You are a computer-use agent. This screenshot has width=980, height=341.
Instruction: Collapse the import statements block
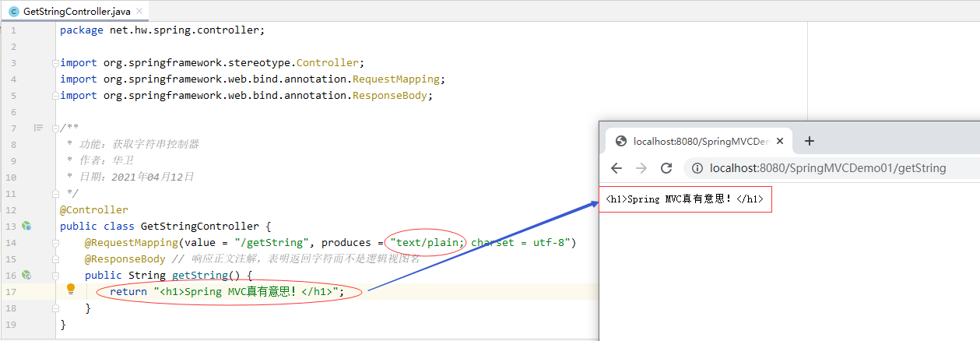(54, 63)
